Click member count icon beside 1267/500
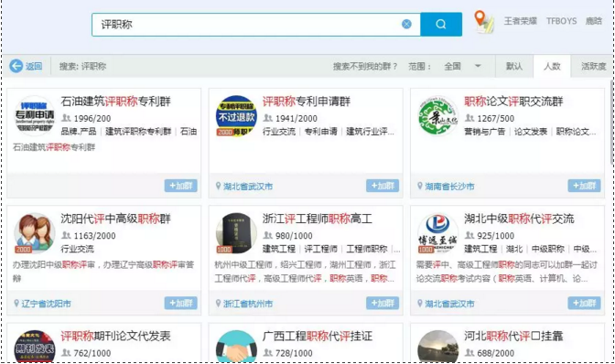 [x=469, y=118]
